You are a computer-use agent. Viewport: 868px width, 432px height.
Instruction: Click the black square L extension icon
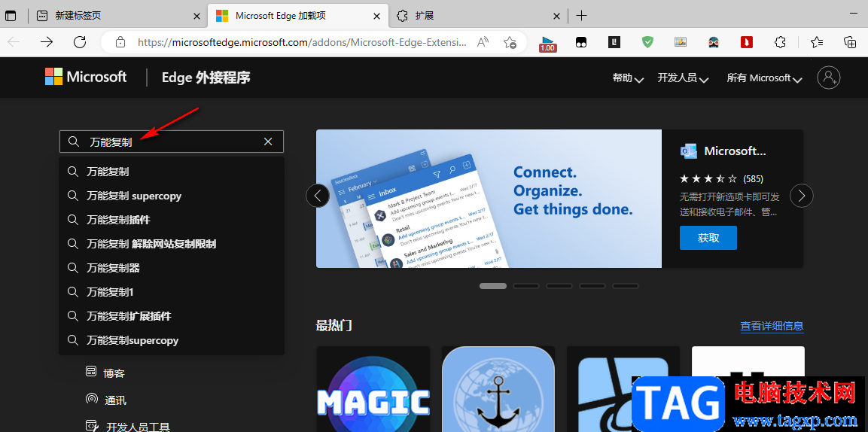click(614, 41)
